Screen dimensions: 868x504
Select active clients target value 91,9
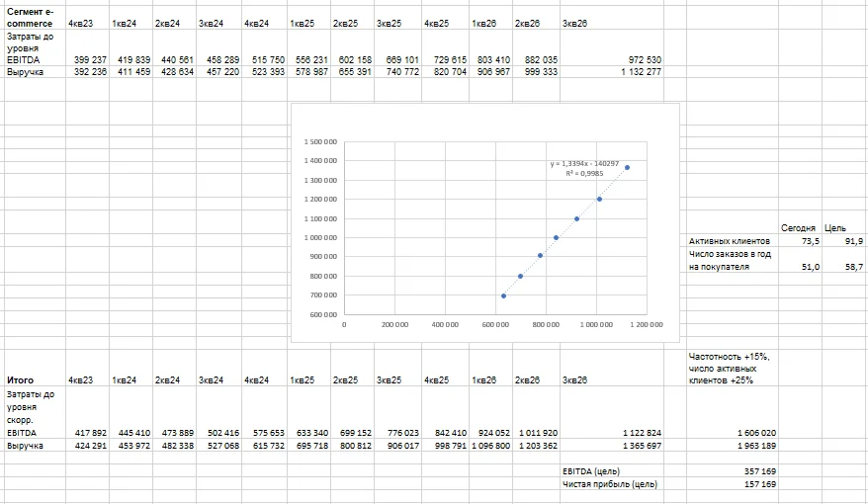(x=843, y=241)
